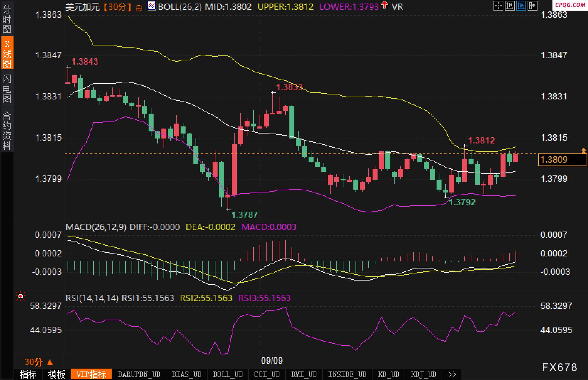Click the orange circle icon after 30分
This screenshot has width=588, height=380.
click(x=139, y=7)
